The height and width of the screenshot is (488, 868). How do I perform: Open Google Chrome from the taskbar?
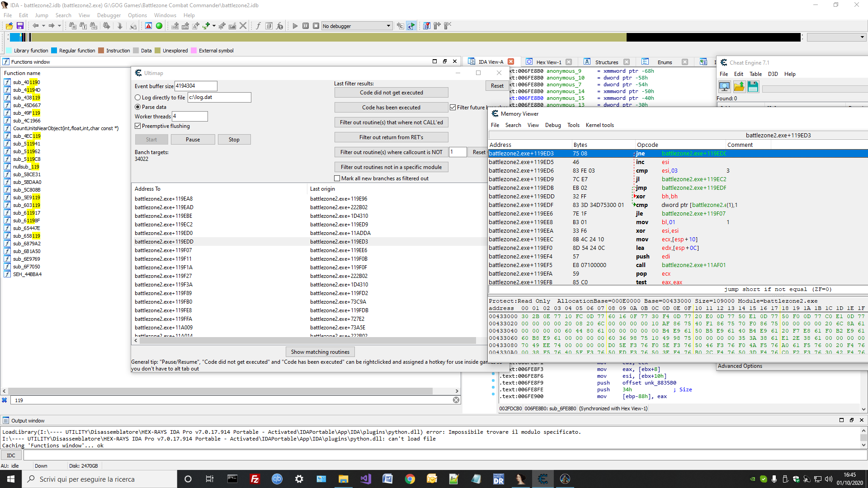410,479
